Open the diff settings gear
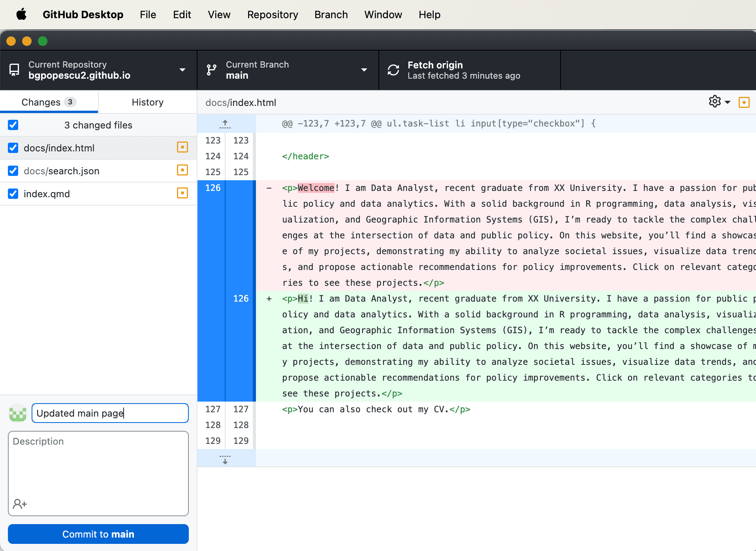The width and height of the screenshot is (756, 551). tap(715, 102)
